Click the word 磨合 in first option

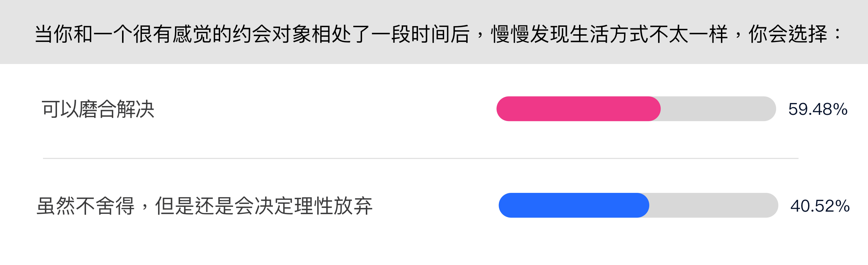[98, 109]
